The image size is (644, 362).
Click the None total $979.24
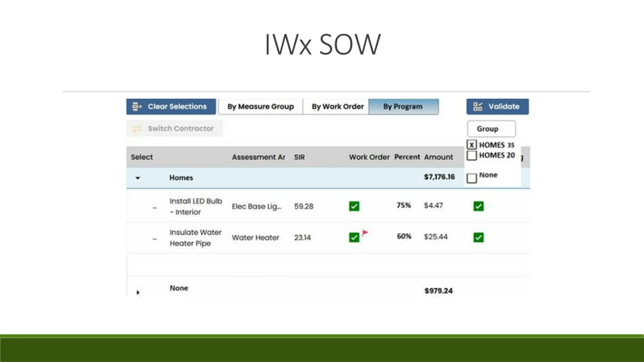coord(438,291)
